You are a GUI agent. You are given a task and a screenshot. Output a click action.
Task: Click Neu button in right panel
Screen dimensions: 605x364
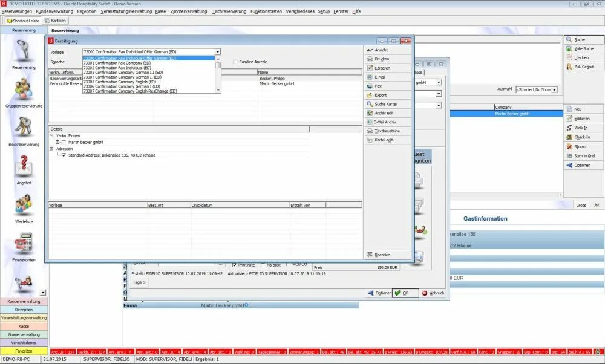click(x=584, y=109)
